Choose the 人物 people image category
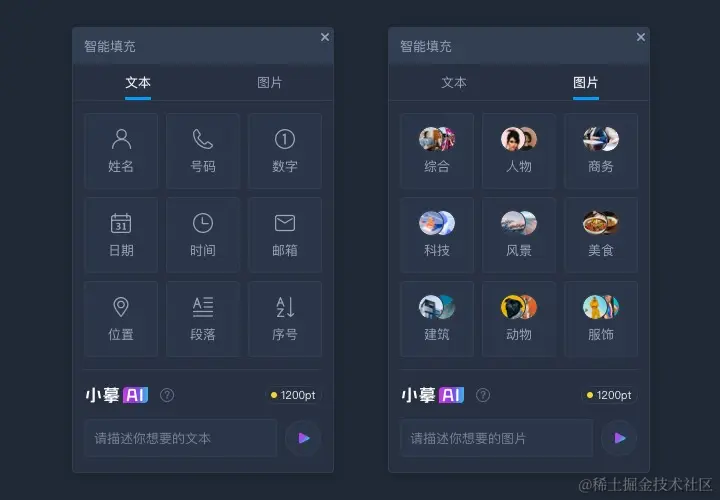720x500 pixels. pyautogui.click(x=518, y=151)
